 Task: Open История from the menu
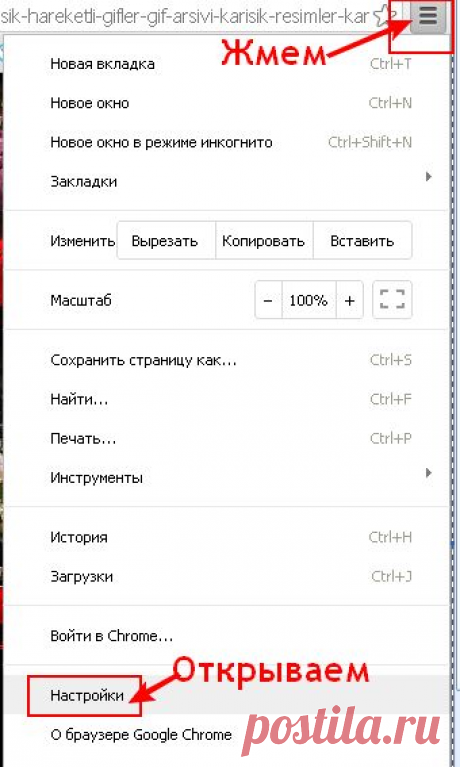225,537
